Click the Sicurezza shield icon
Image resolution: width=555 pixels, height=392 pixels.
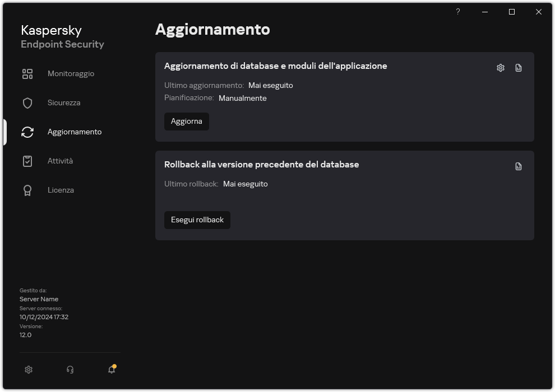pyautogui.click(x=27, y=102)
